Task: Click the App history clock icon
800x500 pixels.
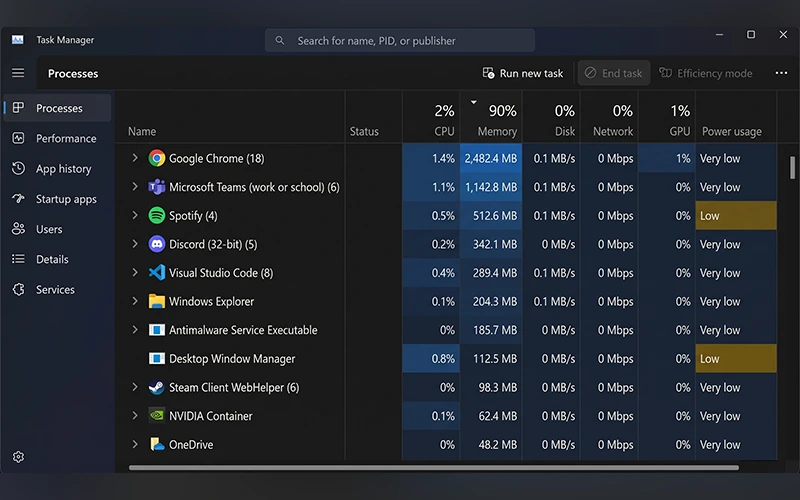Action: point(18,168)
